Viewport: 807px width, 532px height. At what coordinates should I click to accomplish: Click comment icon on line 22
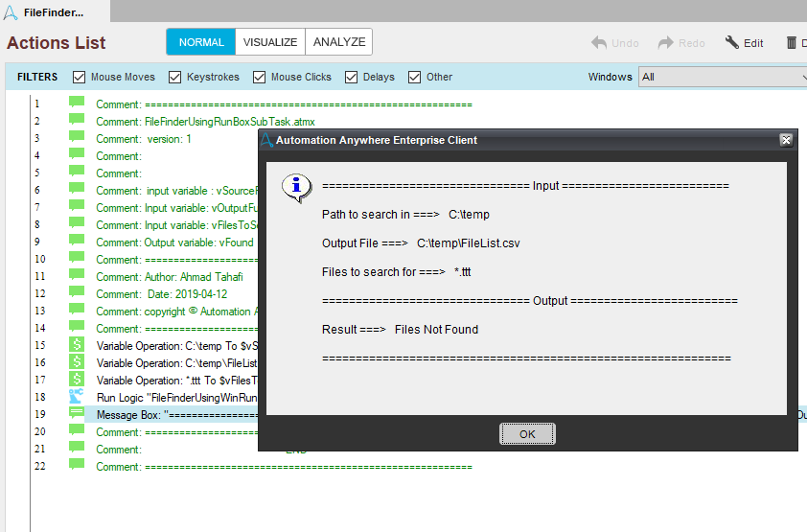77,465
